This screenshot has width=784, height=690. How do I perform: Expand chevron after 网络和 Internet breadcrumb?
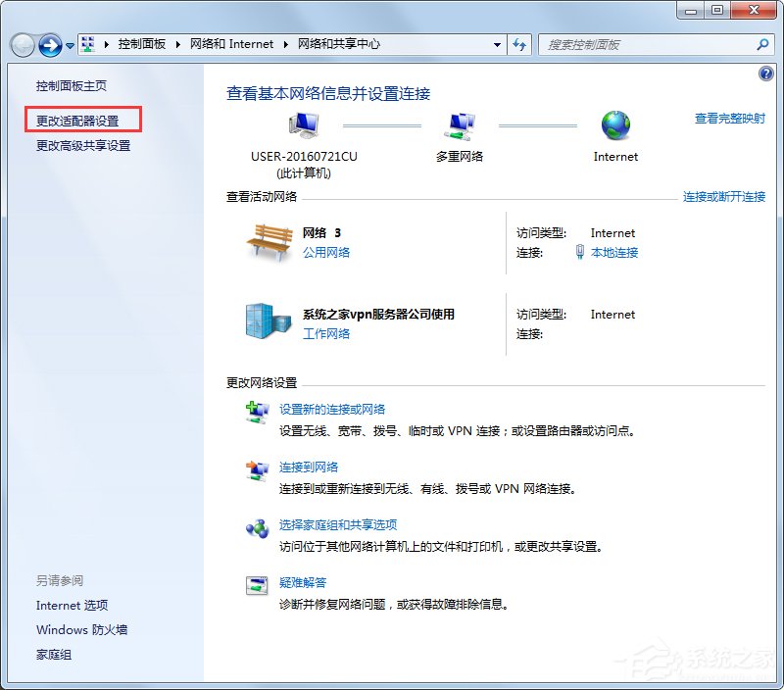[x=283, y=44]
